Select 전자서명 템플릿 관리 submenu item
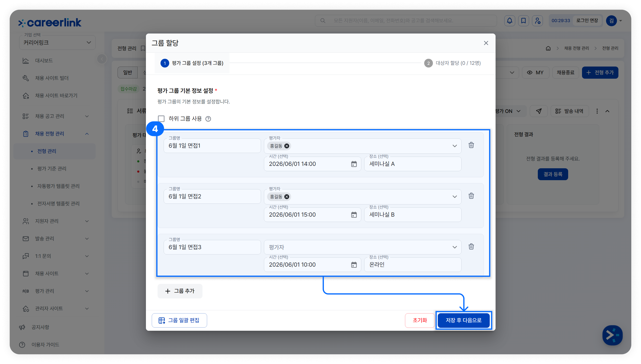641x364 pixels. coord(58,204)
